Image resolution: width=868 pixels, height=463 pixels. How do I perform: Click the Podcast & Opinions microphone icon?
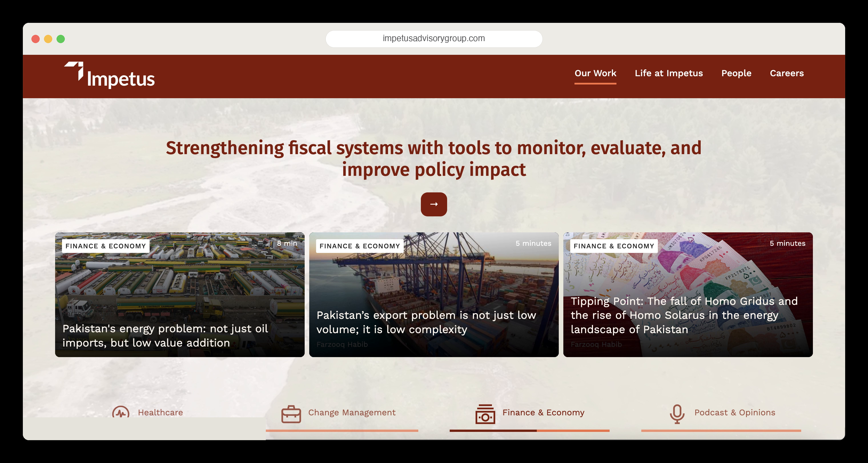[x=677, y=414]
